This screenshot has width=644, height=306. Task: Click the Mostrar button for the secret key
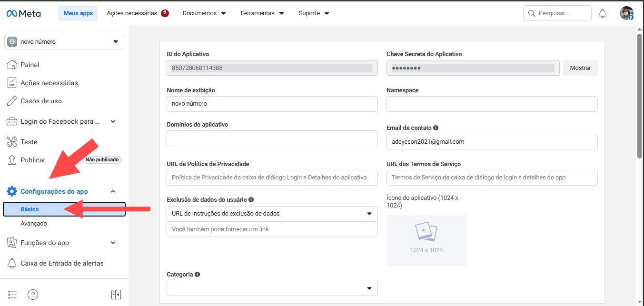pyautogui.click(x=580, y=68)
